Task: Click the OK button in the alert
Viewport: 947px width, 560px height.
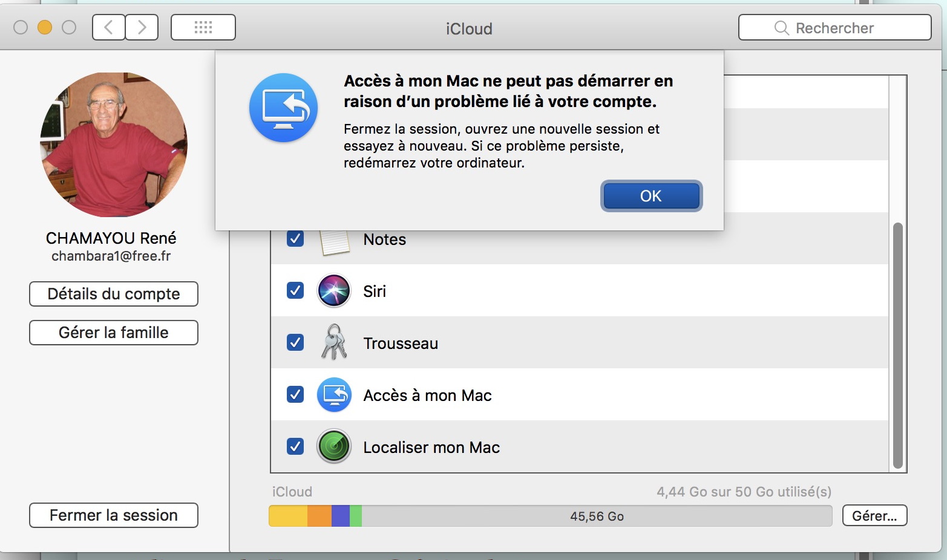Action: click(651, 196)
